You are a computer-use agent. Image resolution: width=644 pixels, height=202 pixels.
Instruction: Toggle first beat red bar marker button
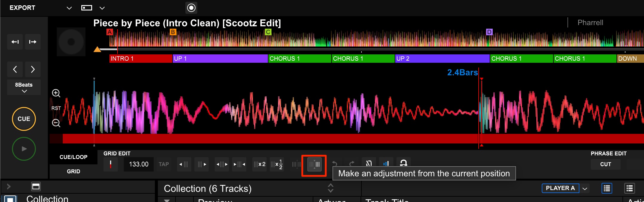pyautogui.click(x=111, y=164)
